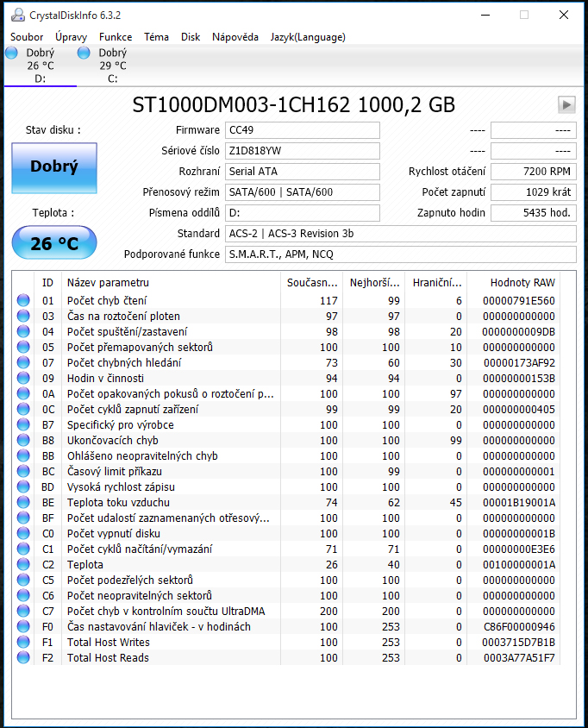Click RAW value 00001B19001A
The width and height of the screenshot is (588, 728).
click(519, 502)
